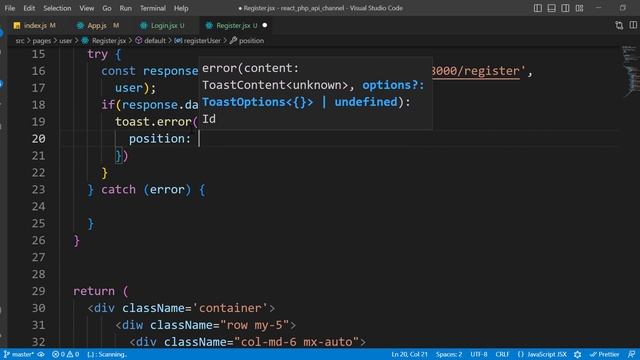Click line number 20
The height and width of the screenshot is (360, 640).
pos(38,139)
